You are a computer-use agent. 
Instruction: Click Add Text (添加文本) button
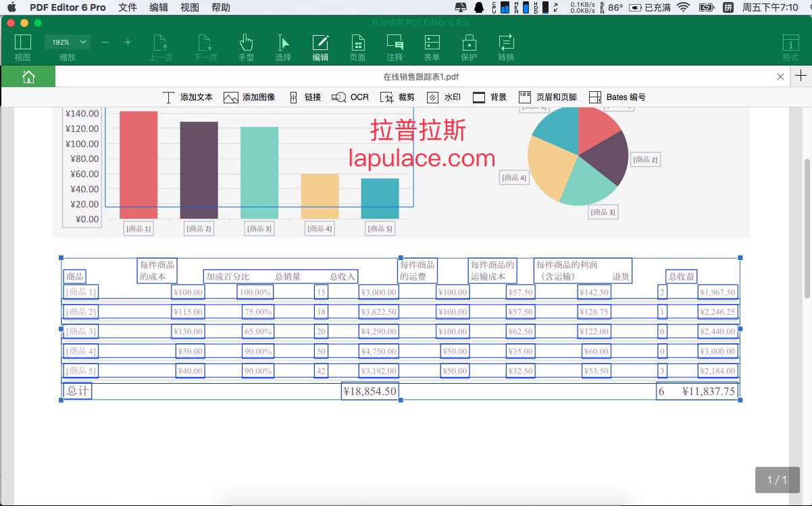pyautogui.click(x=188, y=97)
